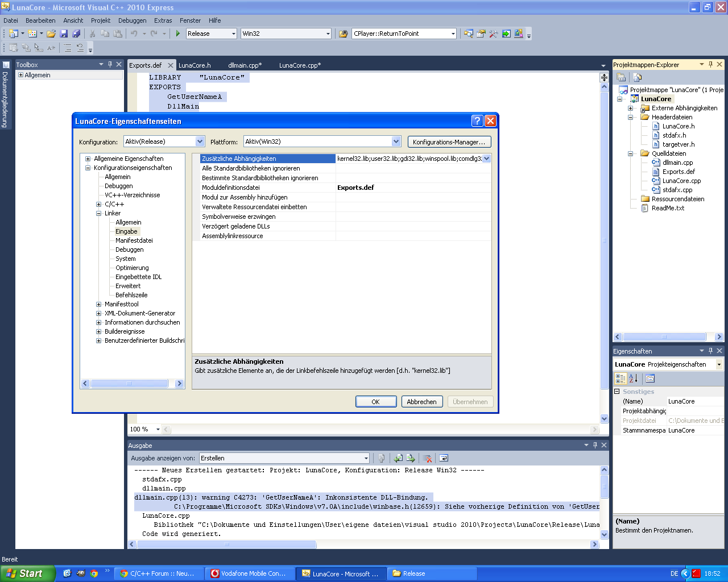Image resolution: width=728 pixels, height=582 pixels.
Task: Click the Properties icon in Projektmappen-Explorer toolbar
Action: click(621, 77)
